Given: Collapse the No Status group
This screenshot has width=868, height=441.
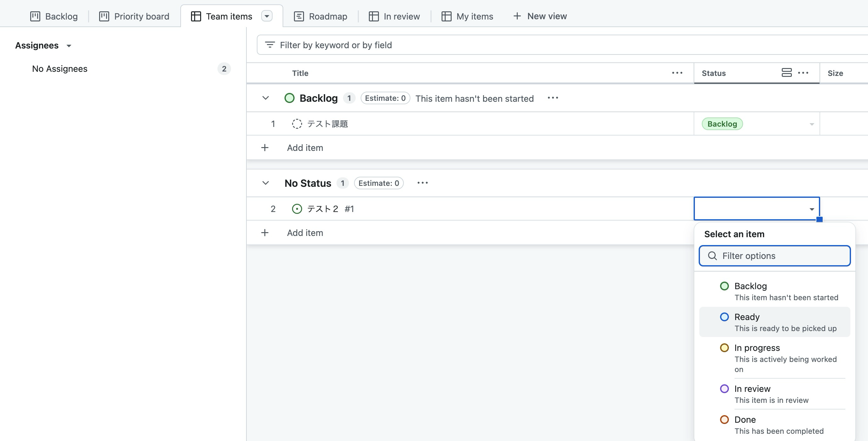Looking at the screenshot, I should pos(266,183).
